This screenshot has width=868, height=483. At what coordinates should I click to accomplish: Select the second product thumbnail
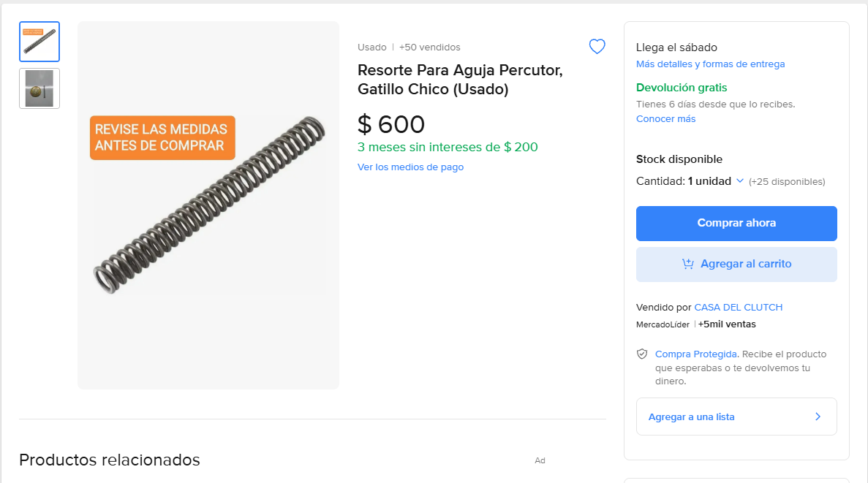pos(39,88)
